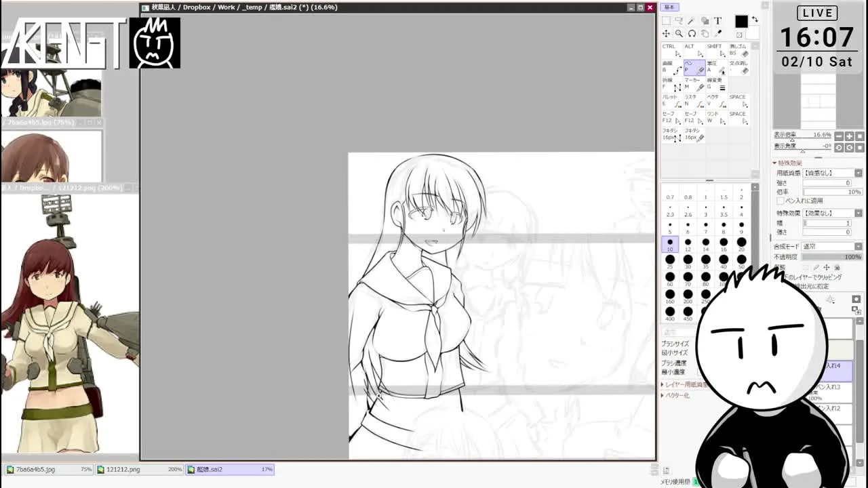Open the 合成モード blending mode dropdown
Viewport: 868px width, 488px height.
point(859,247)
